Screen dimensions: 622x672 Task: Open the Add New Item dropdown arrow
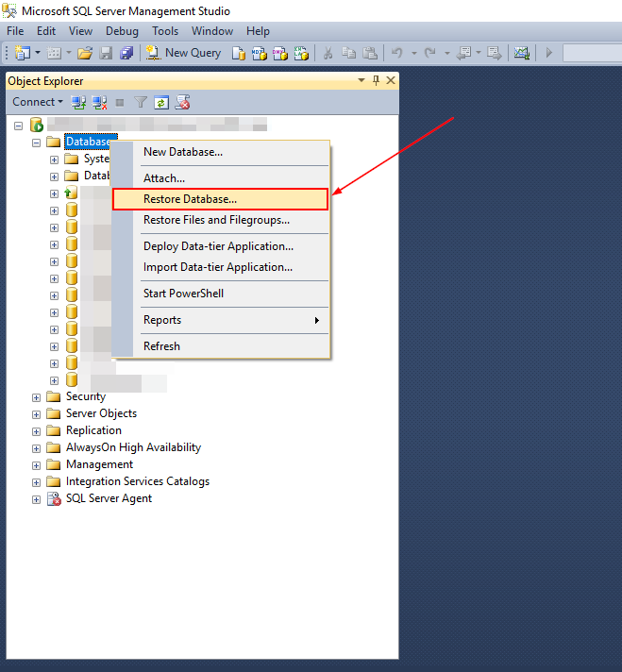pyautogui.click(x=69, y=53)
